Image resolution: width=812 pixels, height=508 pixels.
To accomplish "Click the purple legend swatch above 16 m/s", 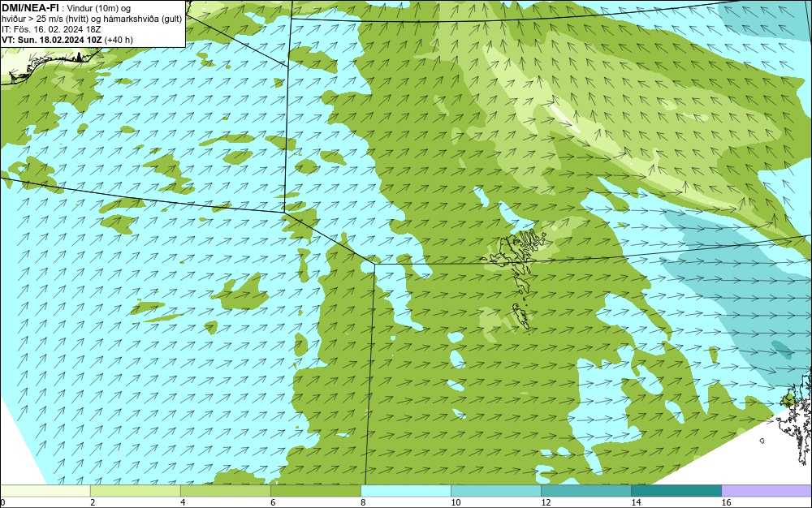I will click(x=767, y=491).
